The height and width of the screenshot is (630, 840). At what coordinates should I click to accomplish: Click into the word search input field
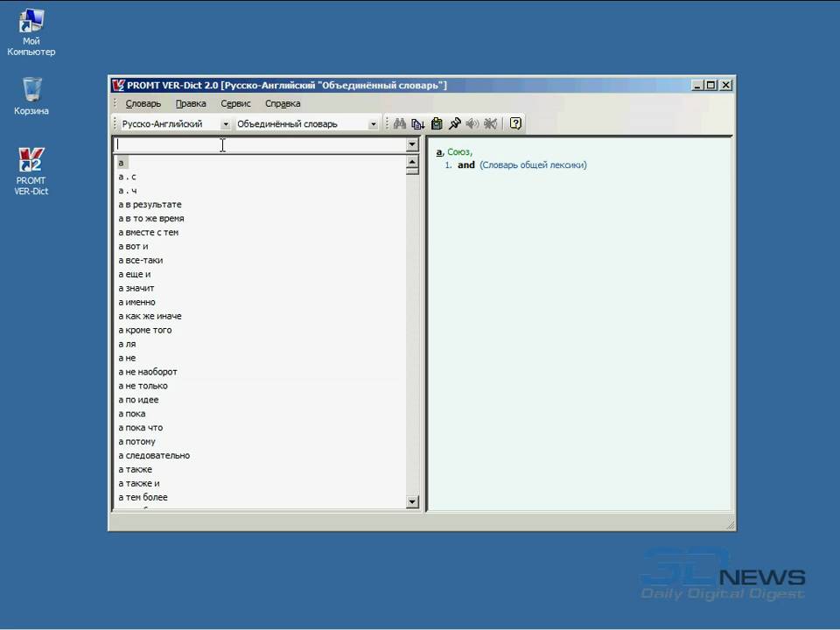click(x=261, y=144)
